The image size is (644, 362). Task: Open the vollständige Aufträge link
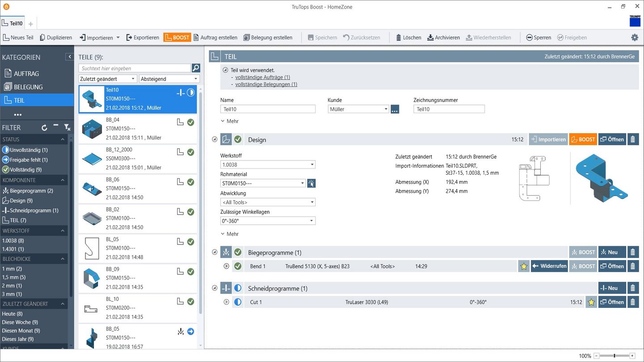(x=263, y=77)
